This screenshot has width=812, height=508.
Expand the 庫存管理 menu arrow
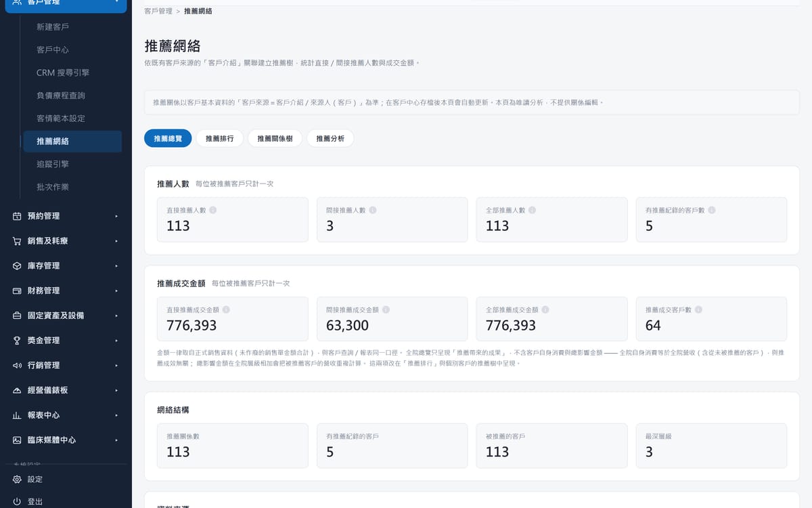(116, 266)
